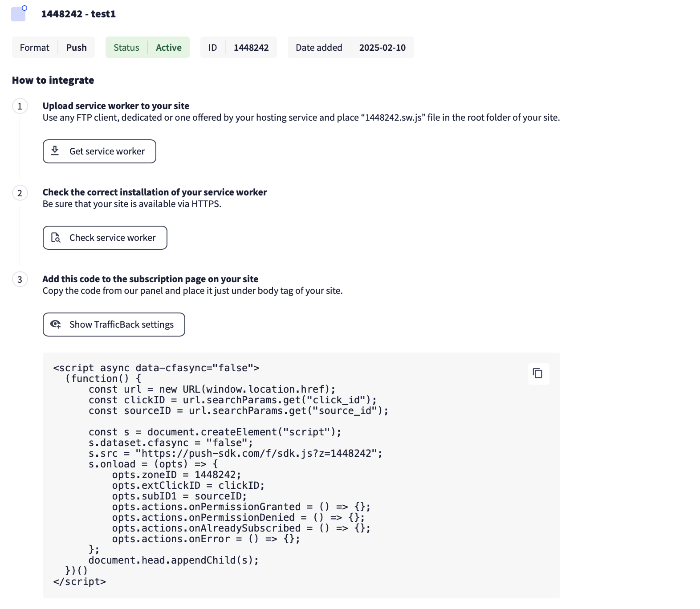Click the step 3 number circle
This screenshot has width=700, height=609.
pos(20,280)
